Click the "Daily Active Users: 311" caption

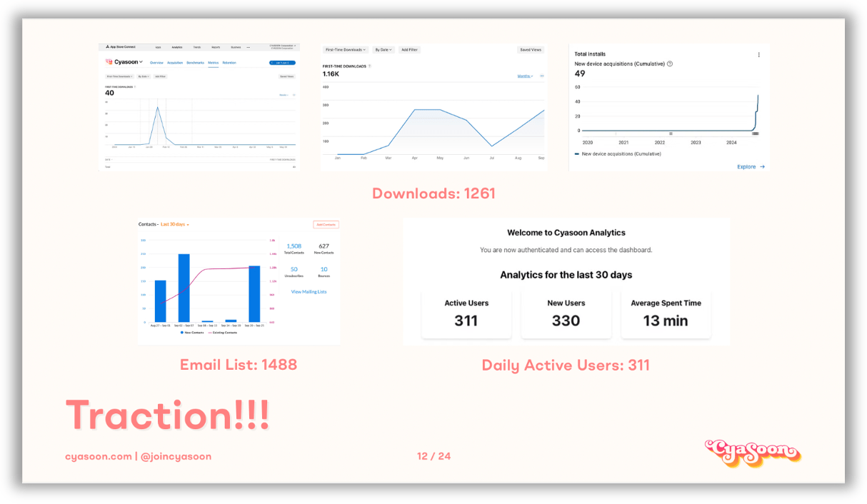pos(566,365)
